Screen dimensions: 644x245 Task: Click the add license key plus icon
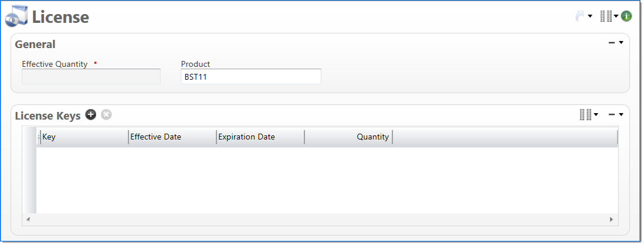[x=90, y=115]
